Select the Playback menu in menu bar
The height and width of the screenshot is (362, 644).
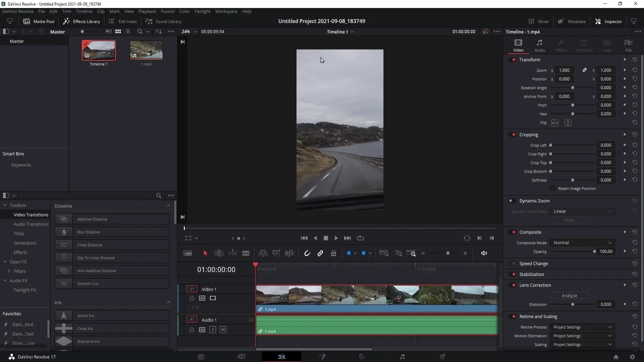pyautogui.click(x=147, y=11)
